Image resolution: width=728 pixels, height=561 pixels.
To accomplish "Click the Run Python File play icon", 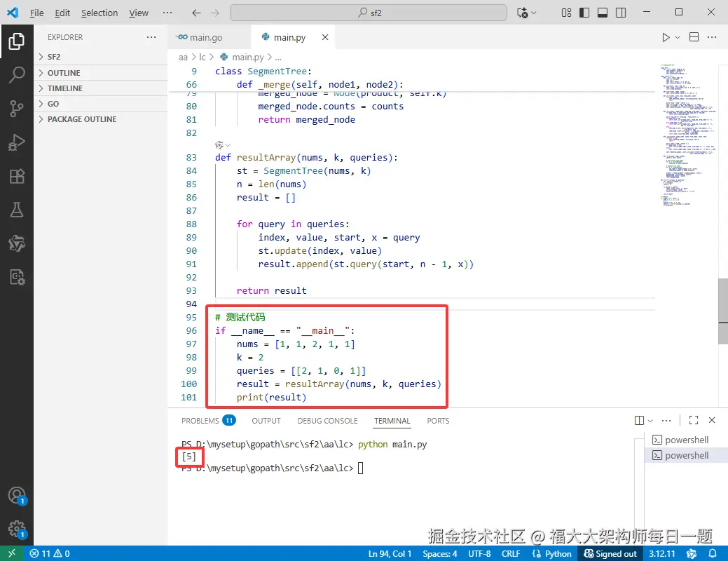I will click(x=666, y=37).
